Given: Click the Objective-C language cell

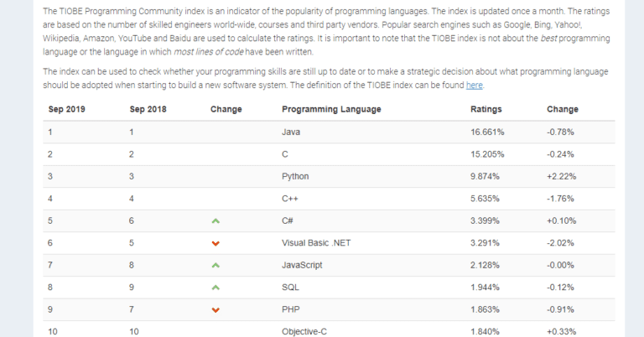Looking at the screenshot, I should pyautogui.click(x=304, y=332).
